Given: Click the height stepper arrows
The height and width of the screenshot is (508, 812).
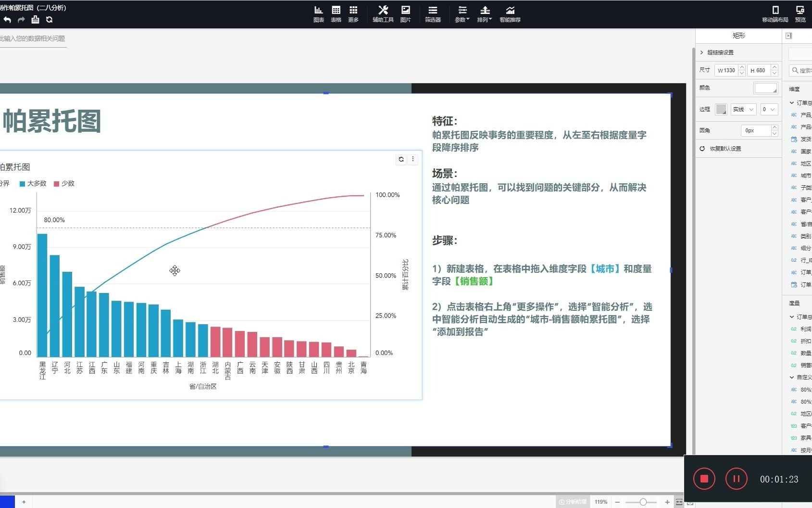Looking at the screenshot, I should click(x=774, y=70).
